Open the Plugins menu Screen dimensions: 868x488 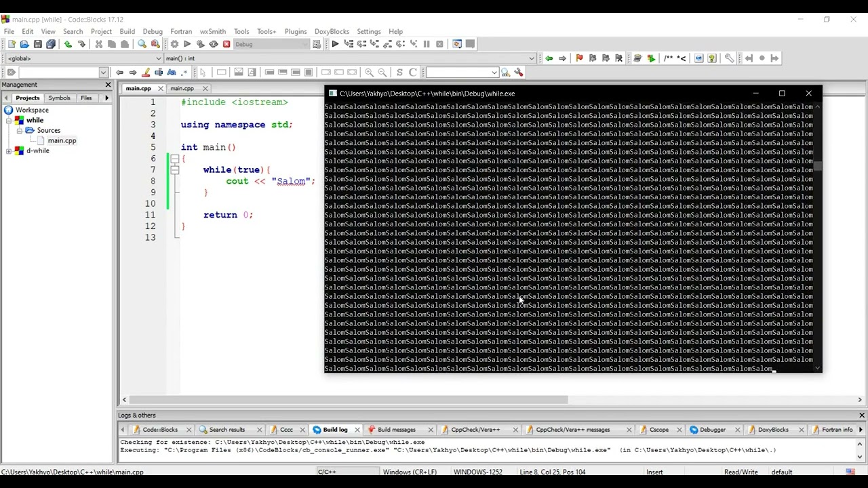(296, 31)
